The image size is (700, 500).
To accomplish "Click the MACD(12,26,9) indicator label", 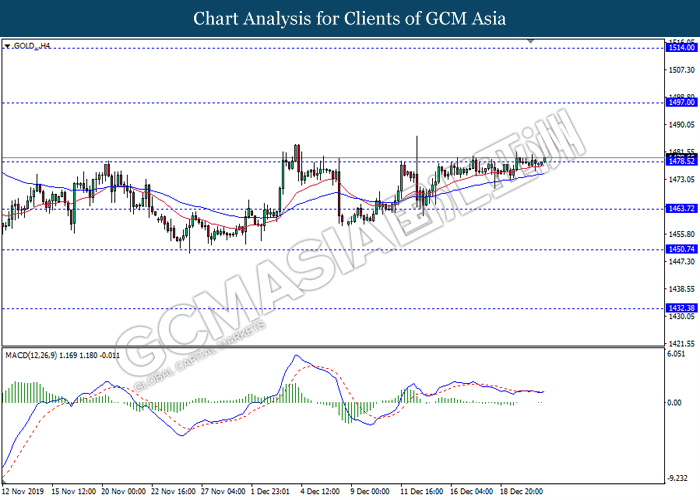I will click(x=62, y=355).
